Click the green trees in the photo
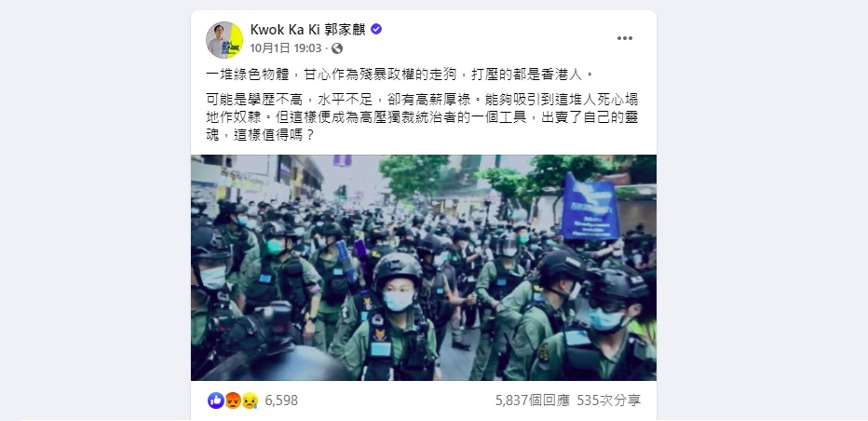Image resolution: width=868 pixels, height=421 pixels. point(414,176)
